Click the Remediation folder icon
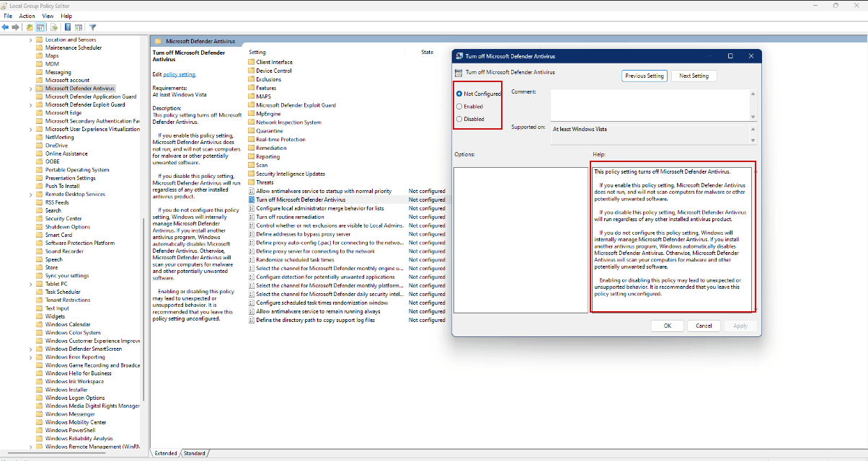Viewport: 868px width, 461px height. 252,148
